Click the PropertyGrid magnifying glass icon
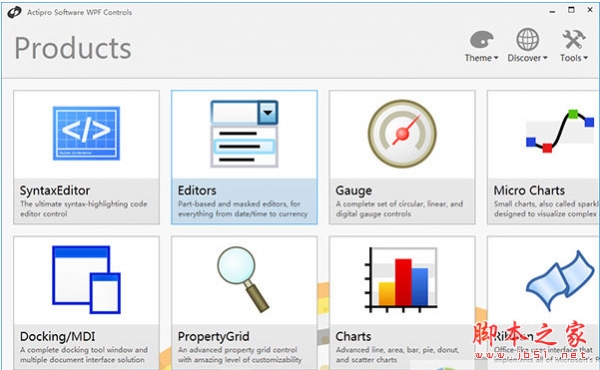Screen dimensions: 600x370 tap(243, 279)
